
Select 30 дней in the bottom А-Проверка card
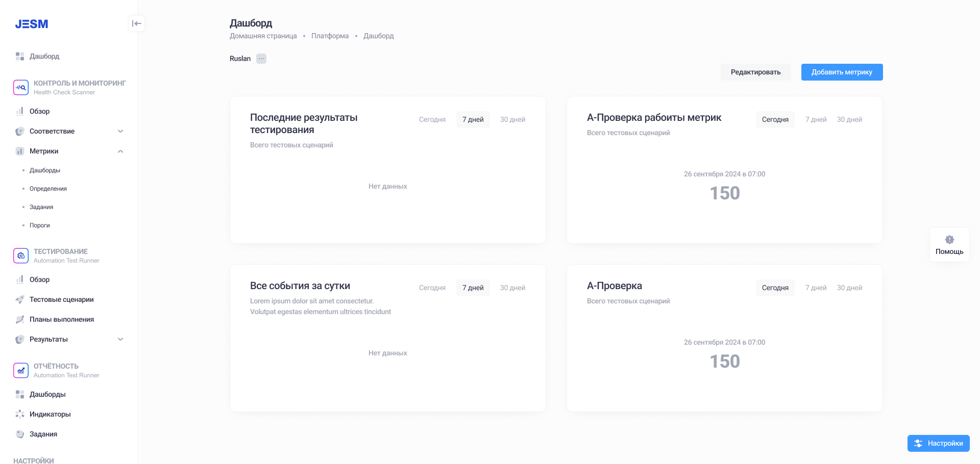(x=849, y=288)
